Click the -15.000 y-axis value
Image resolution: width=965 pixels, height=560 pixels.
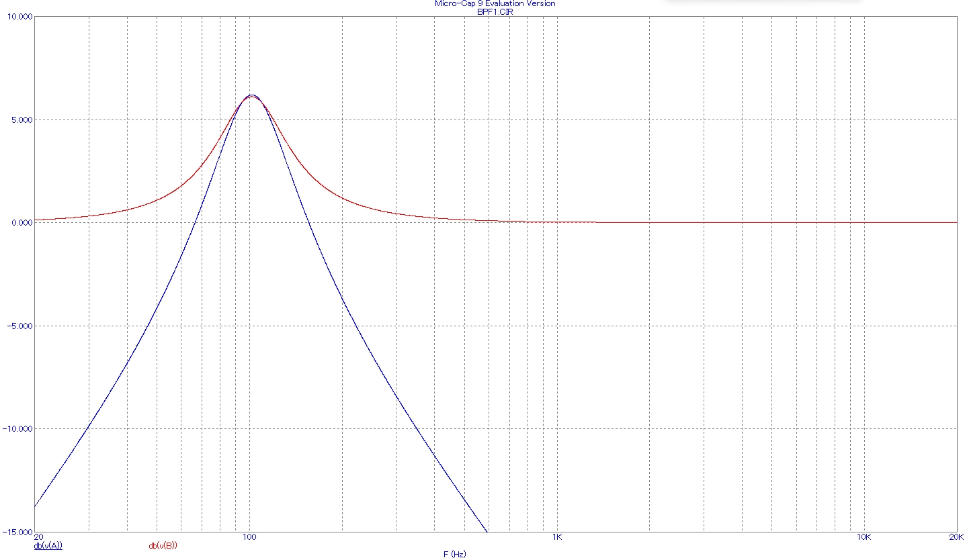(x=19, y=532)
